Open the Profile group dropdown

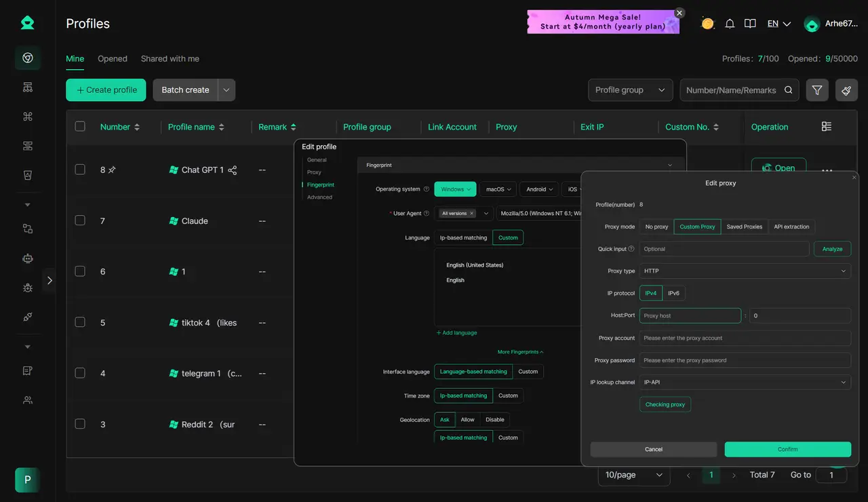coord(630,90)
